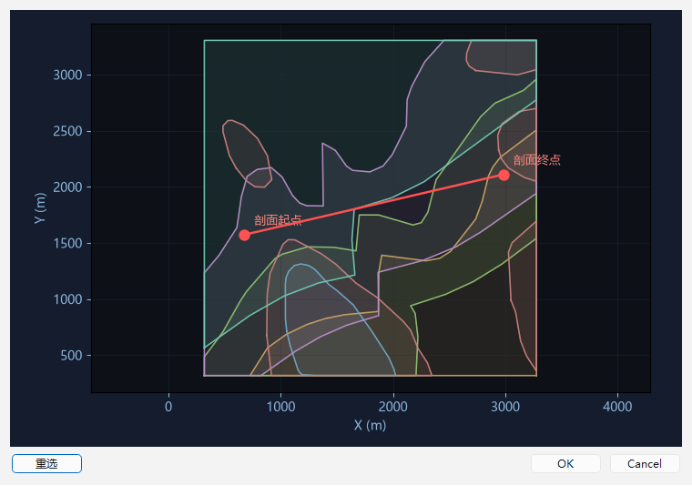
Task: Click the 剖面起点 label text
Action: point(278,220)
